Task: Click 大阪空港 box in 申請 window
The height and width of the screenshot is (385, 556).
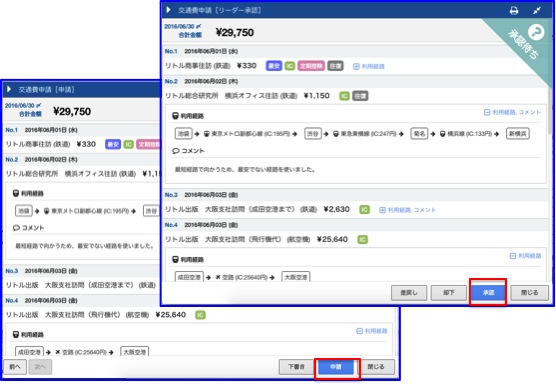Action: [x=134, y=352]
